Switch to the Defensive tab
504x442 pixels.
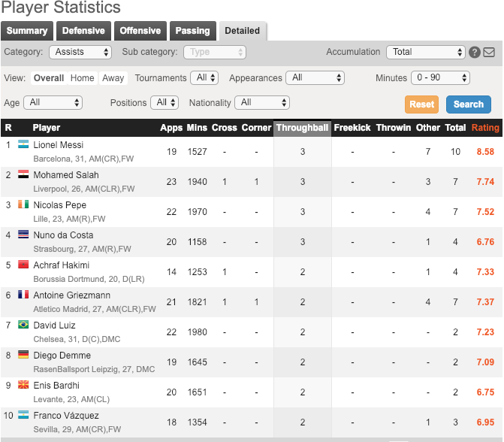[83, 31]
